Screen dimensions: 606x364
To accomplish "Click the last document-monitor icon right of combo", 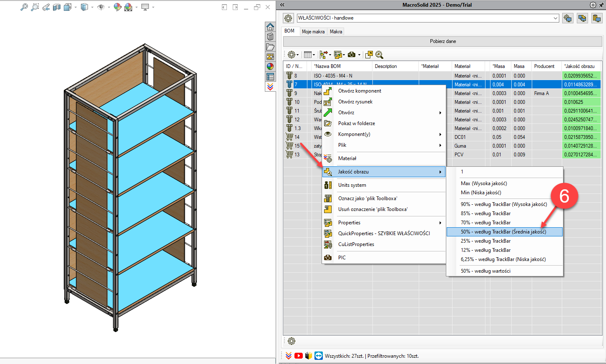I will [597, 18].
